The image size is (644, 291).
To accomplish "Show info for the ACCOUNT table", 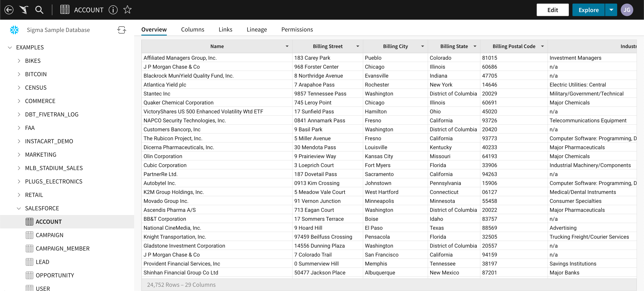I will coord(113,10).
